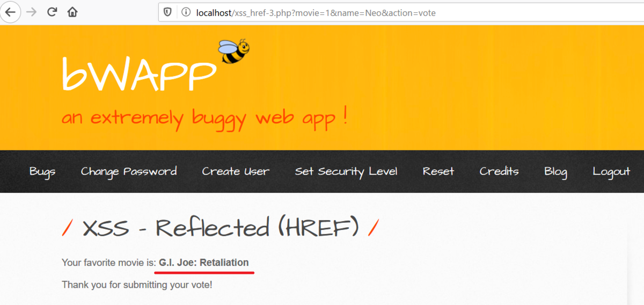Click the 'Your favorite movie is:' label
The height and width of the screenshot is (305, 644).
[x=109, y=263]
